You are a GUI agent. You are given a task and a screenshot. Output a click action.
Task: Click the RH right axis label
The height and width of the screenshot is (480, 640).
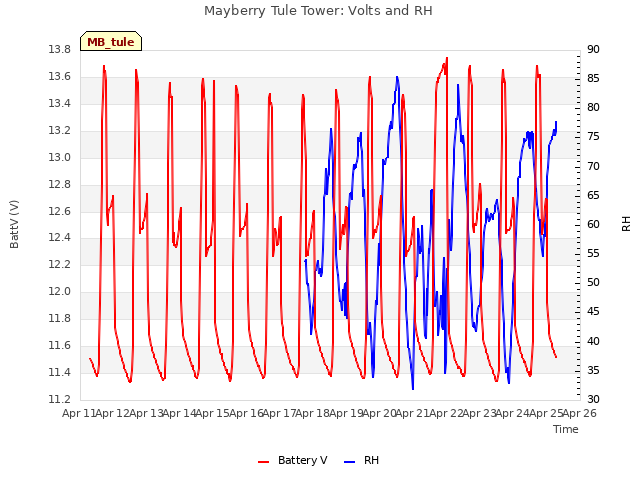click(x=626, y=224)
